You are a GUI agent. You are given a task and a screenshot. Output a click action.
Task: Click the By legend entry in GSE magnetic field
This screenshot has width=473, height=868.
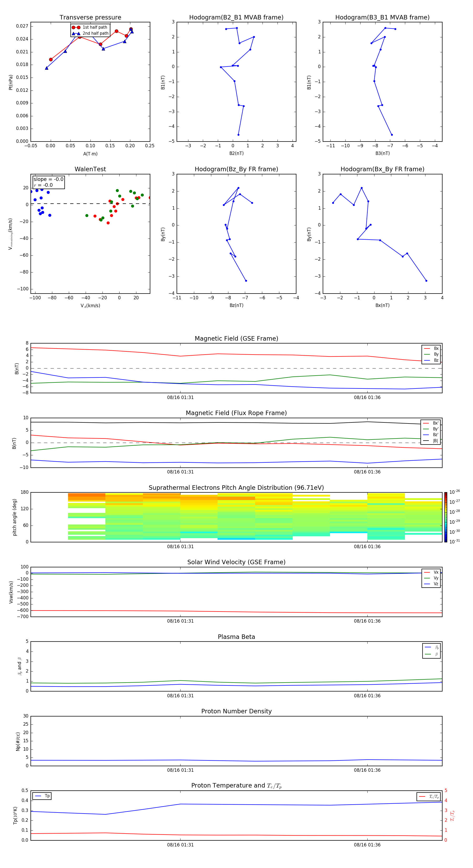[431, 355]
